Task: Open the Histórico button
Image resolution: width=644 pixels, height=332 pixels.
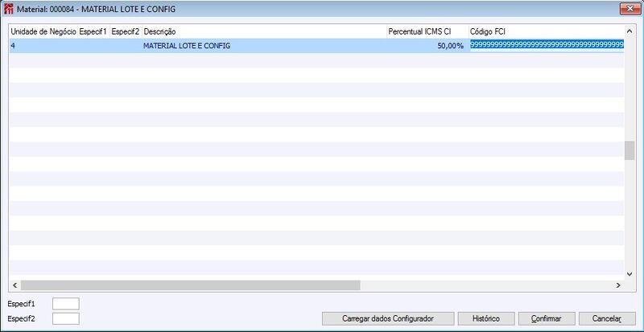Action: pos(486,318)
